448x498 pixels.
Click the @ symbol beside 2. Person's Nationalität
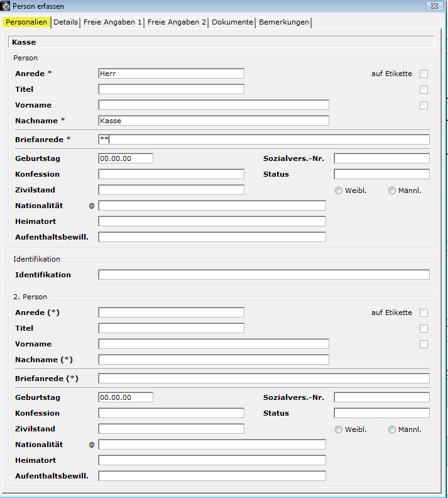coord(91,445)
